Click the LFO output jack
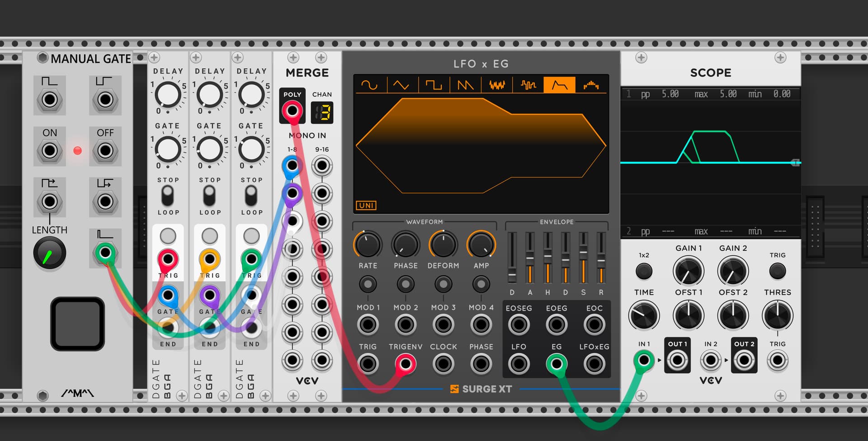The width and height of the screenshot is (868, 441). pos(519,364)
